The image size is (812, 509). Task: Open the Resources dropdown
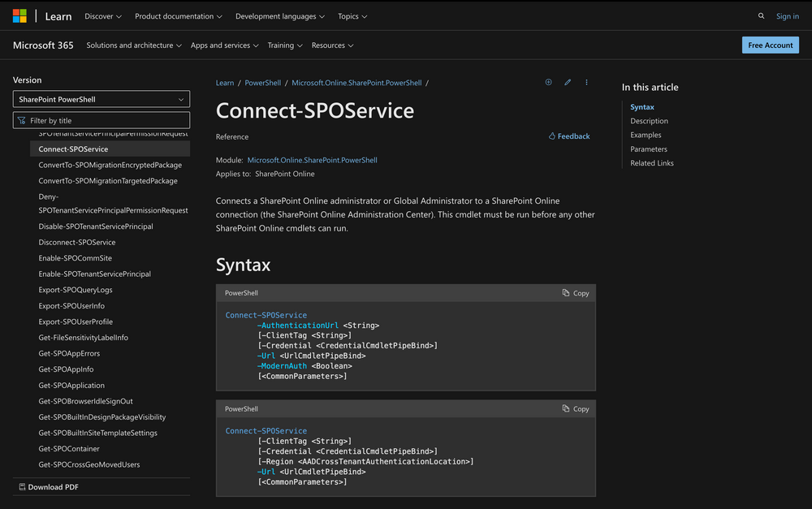coord(332,45)
